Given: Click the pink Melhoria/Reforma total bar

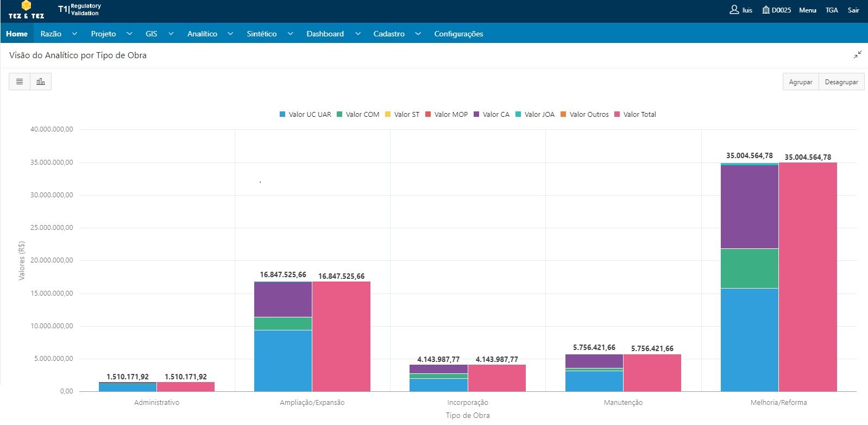Looking at the screenshot, I should 808,277.
